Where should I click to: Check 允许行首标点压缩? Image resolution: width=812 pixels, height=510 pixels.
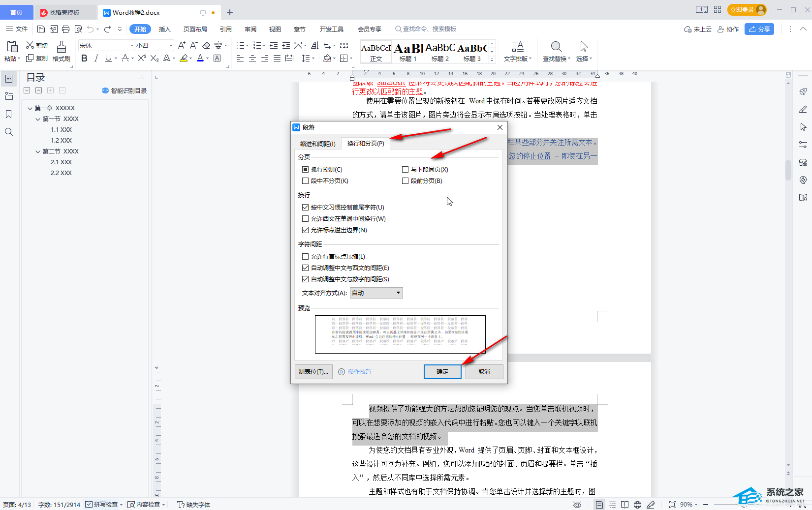[x=305, y=256]
